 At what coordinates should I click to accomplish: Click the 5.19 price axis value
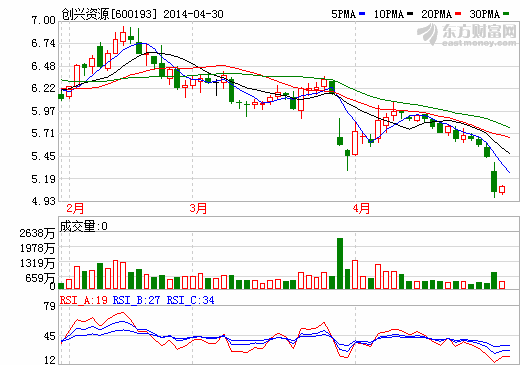pos(43,179)
